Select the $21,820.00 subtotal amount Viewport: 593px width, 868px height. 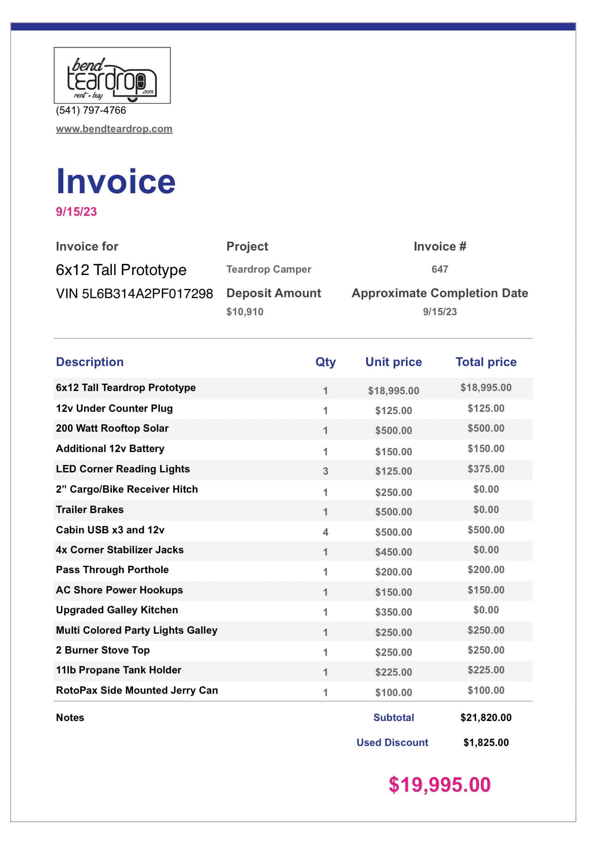tap(486, 718)
